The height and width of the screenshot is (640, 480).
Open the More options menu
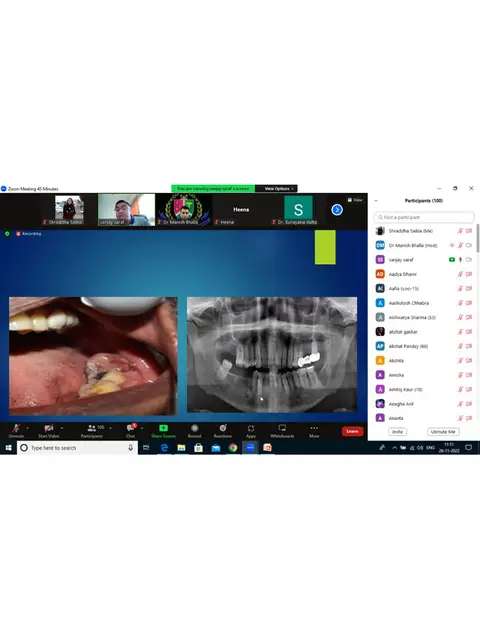(x=314, y=431)
